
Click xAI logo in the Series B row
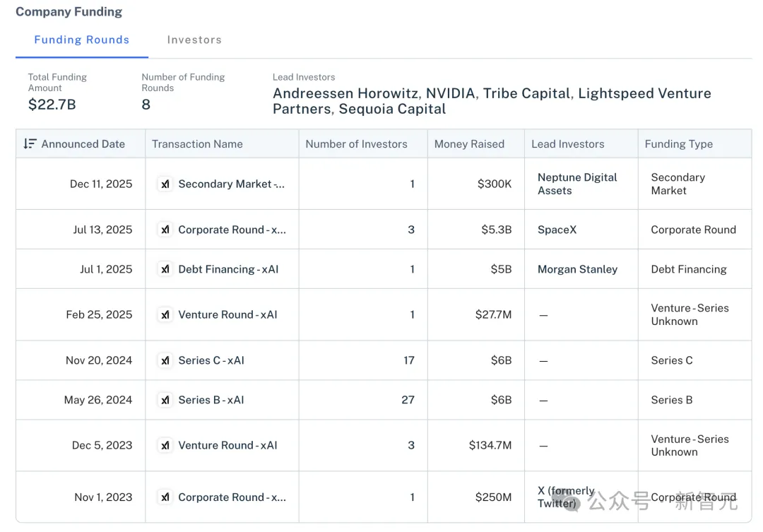[165, 400]
